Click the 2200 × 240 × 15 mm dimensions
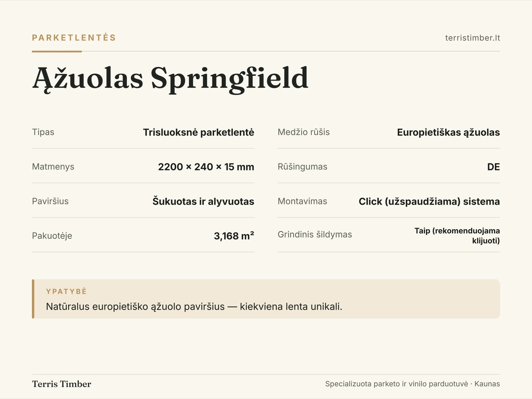The width and height of the screenshot is (532, 399). point(206,167)
